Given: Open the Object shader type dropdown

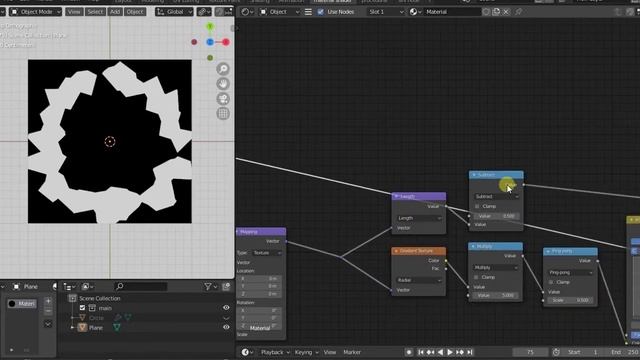Looking at the screenshot, I should [280, 12].
